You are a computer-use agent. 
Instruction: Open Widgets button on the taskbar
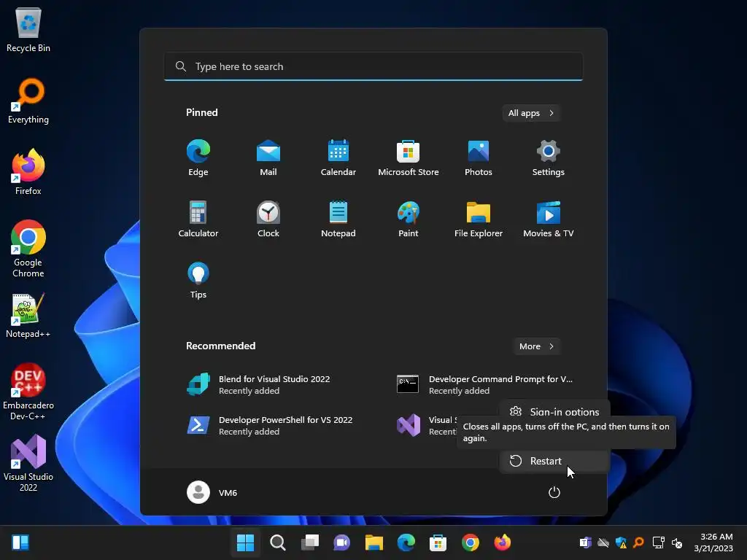20,542
